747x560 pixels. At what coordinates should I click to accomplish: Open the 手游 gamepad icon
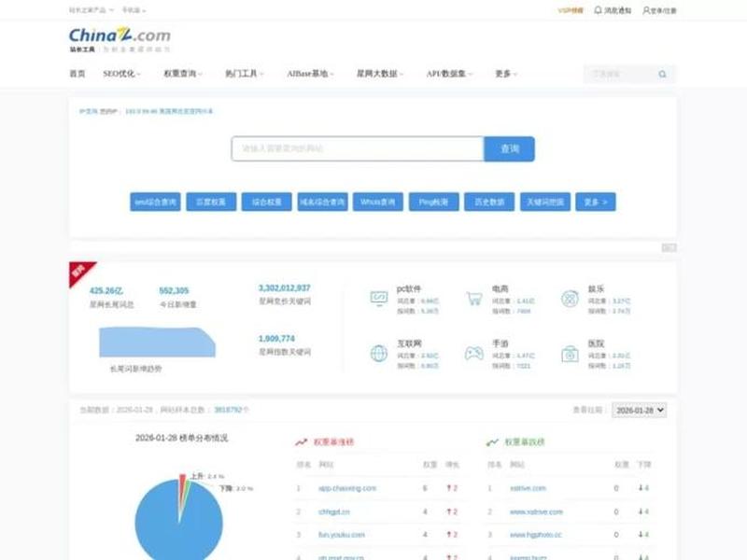pyautogui.click(x=474, y=354)
